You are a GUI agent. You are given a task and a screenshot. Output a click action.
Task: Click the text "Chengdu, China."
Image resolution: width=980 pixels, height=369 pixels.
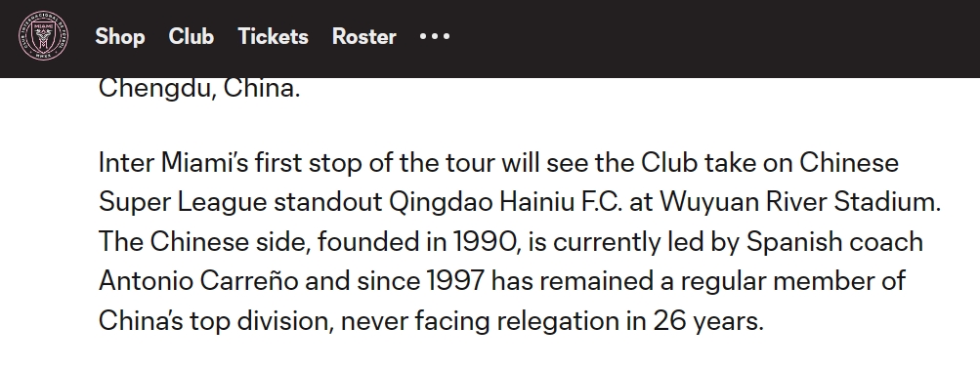pos(199,88)
